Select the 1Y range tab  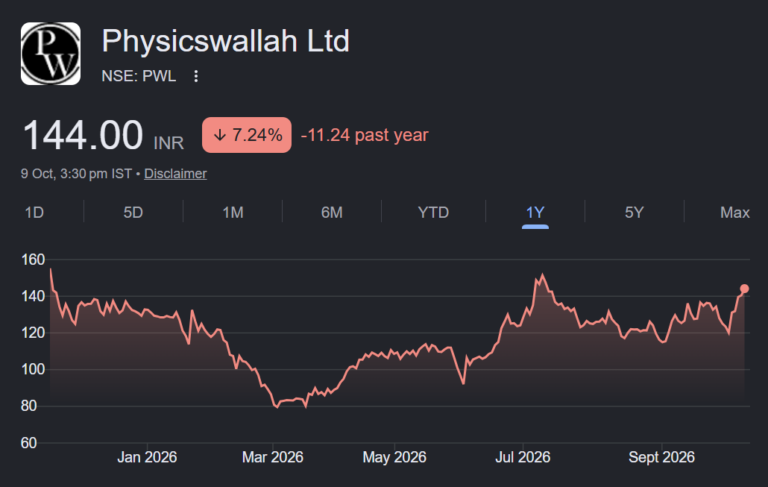point(535,213)
